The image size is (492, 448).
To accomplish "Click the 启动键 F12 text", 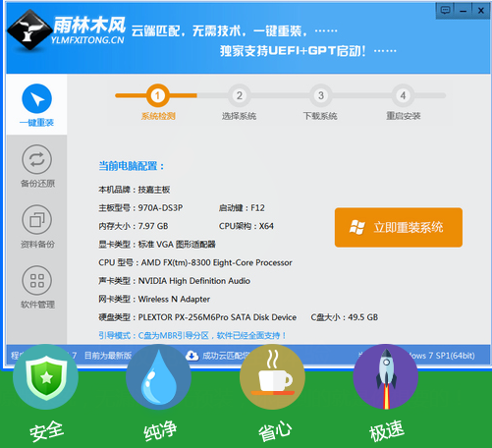I will [242, 208].
